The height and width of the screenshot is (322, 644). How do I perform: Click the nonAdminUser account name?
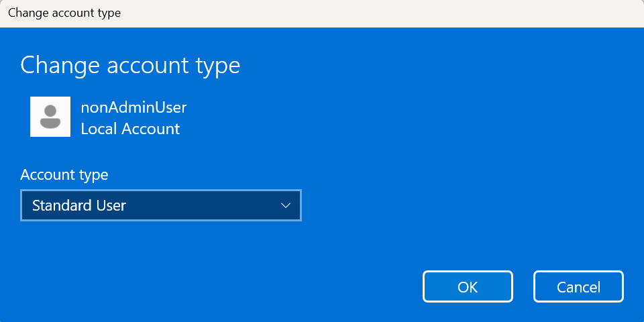pos(133,107)
